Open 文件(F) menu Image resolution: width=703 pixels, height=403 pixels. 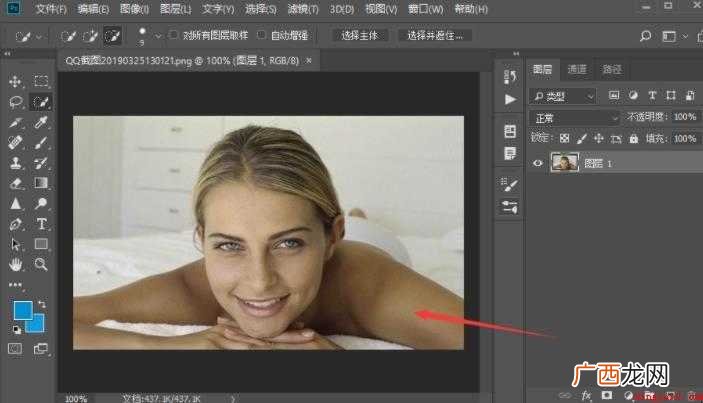tap(51, 9)
